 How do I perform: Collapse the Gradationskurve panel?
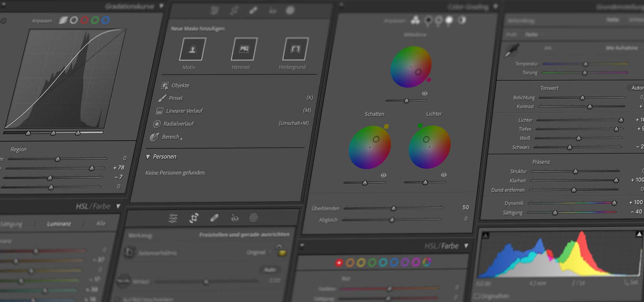[x=161, y=6]
